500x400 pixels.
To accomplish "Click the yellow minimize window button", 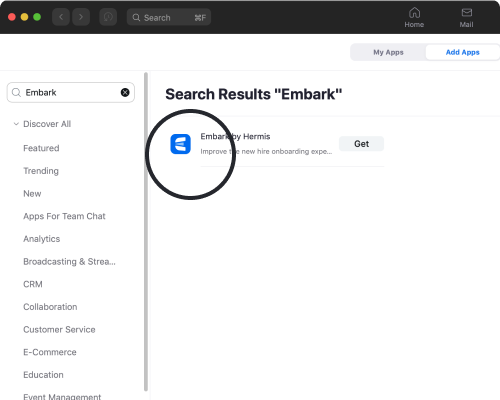I will click(24, 17).
